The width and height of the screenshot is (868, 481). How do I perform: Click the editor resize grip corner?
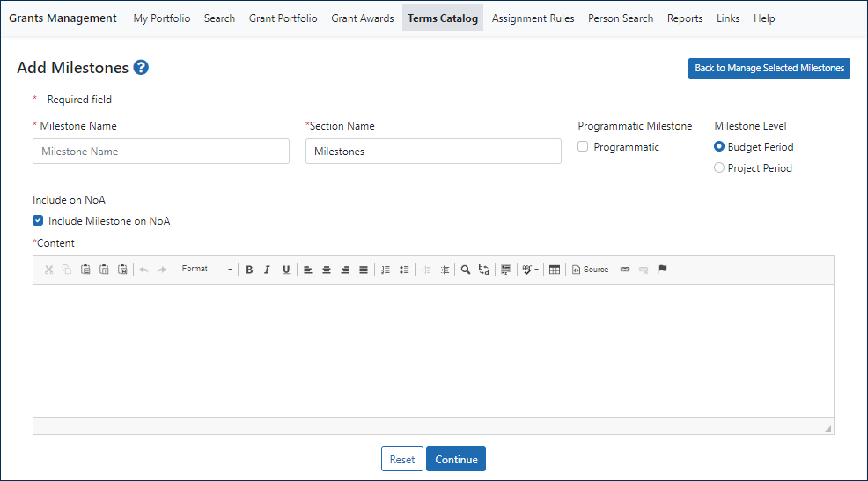[828, 428]
